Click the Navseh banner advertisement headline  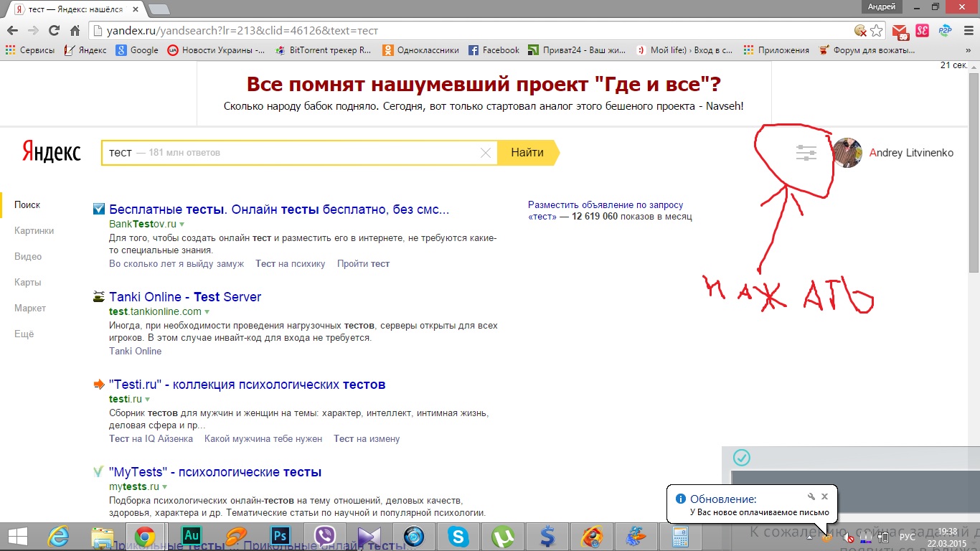(484, 85)
